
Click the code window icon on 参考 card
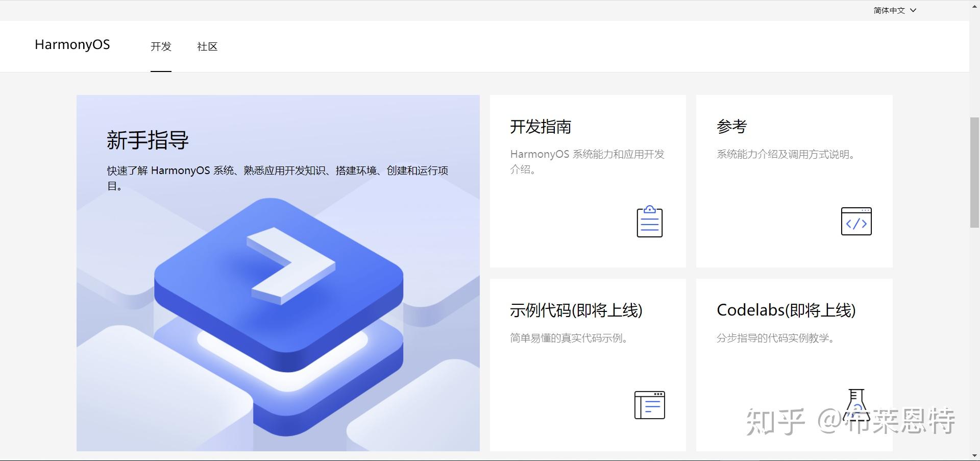click(855, 221)
